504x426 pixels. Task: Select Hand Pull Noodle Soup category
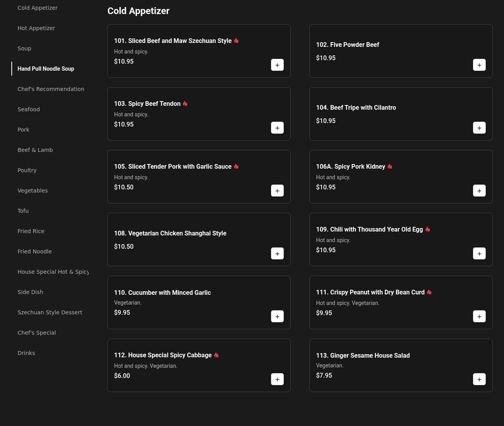pyautogui.click(x=46, y=69)
